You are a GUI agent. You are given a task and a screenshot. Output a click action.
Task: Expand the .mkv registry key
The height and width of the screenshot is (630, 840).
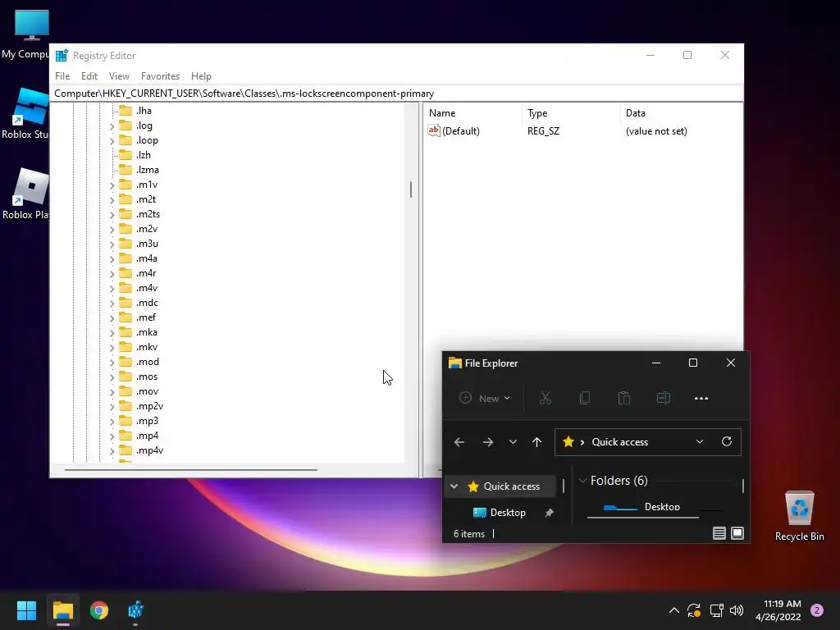(x=112, y=348)
